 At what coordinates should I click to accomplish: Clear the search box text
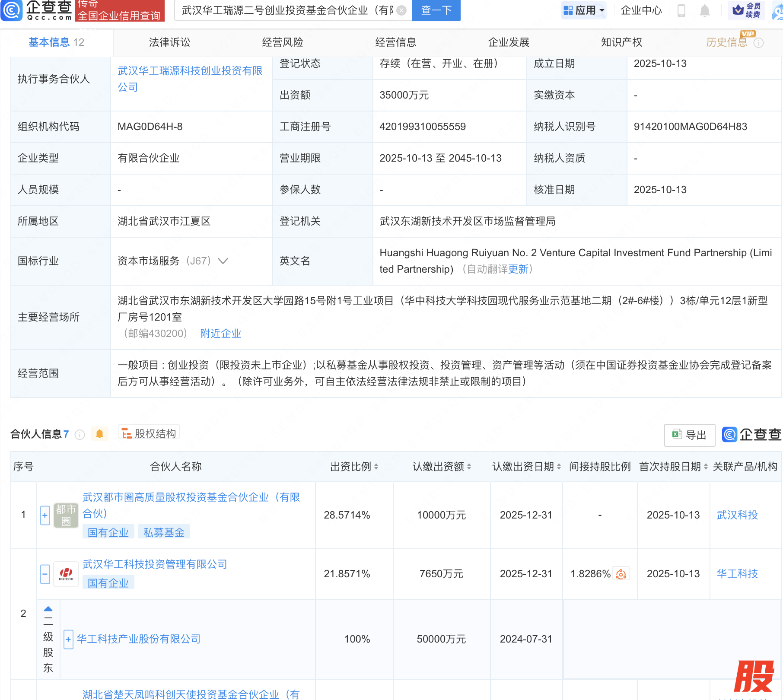point(401,10)
